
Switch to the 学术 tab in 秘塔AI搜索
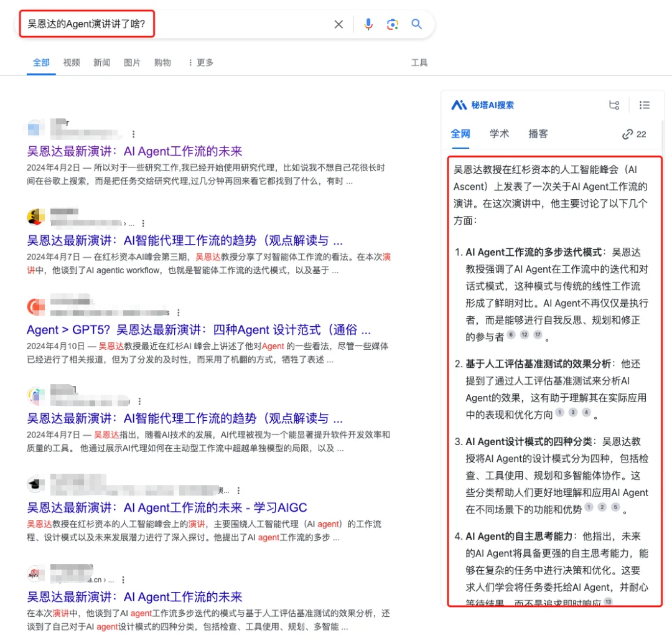(x=499, y=134)
